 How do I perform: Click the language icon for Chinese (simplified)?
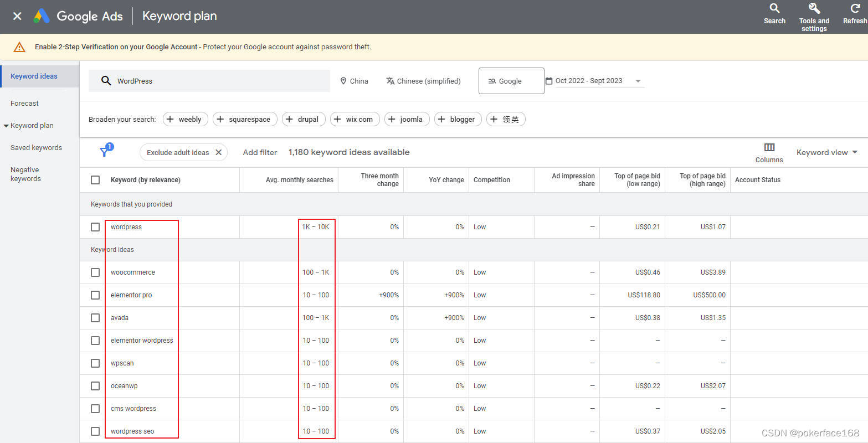tap(391, 81)
